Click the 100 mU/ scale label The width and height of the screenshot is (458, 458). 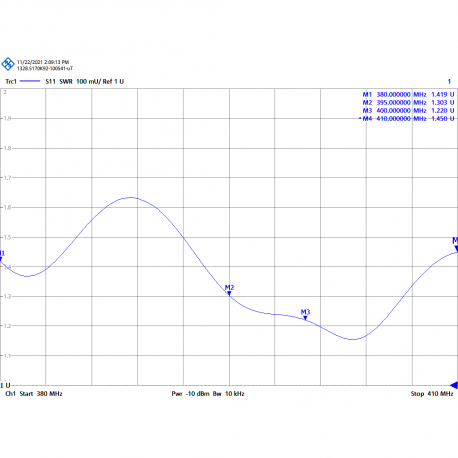click(89, 81)
